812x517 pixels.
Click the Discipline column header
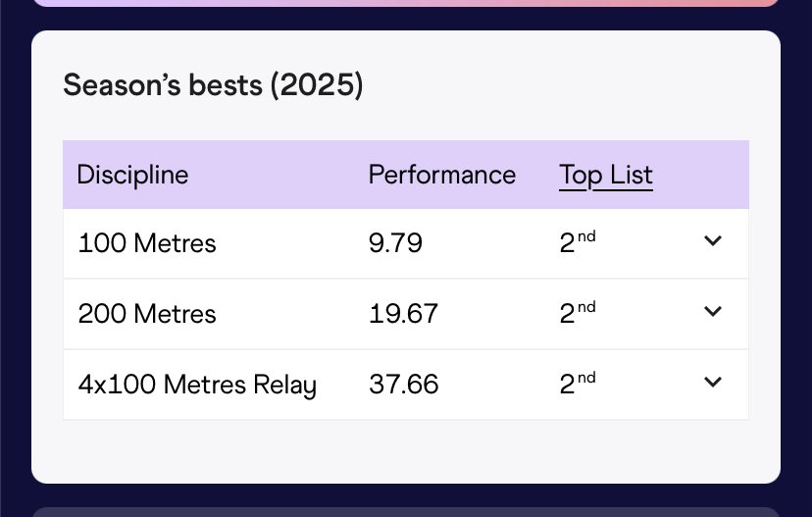[132, 175]
